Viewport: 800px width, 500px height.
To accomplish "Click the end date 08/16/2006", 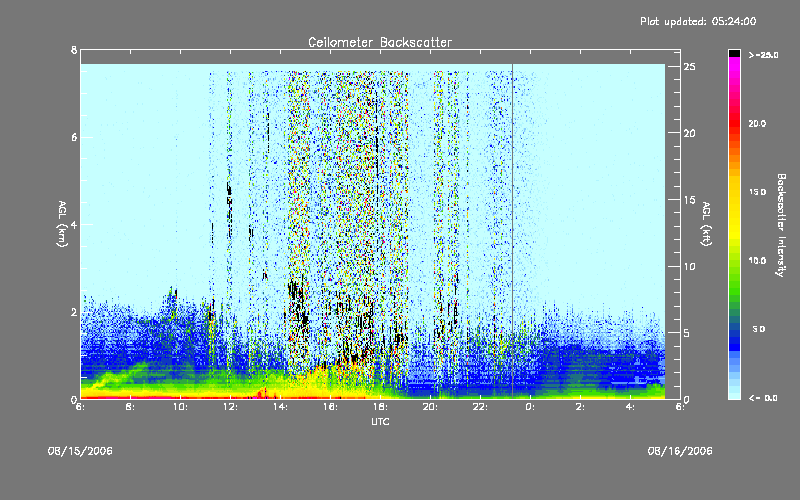I will point(680,451).
